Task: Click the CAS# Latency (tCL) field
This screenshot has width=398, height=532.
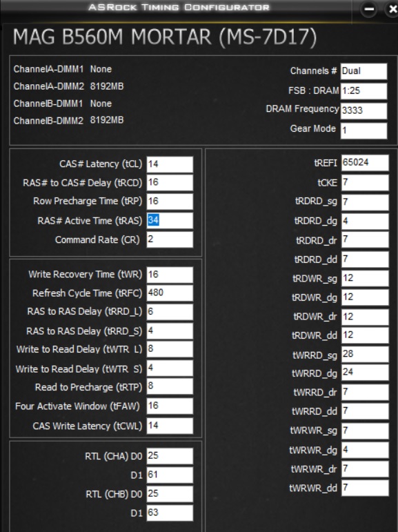Action: point(170,164)
